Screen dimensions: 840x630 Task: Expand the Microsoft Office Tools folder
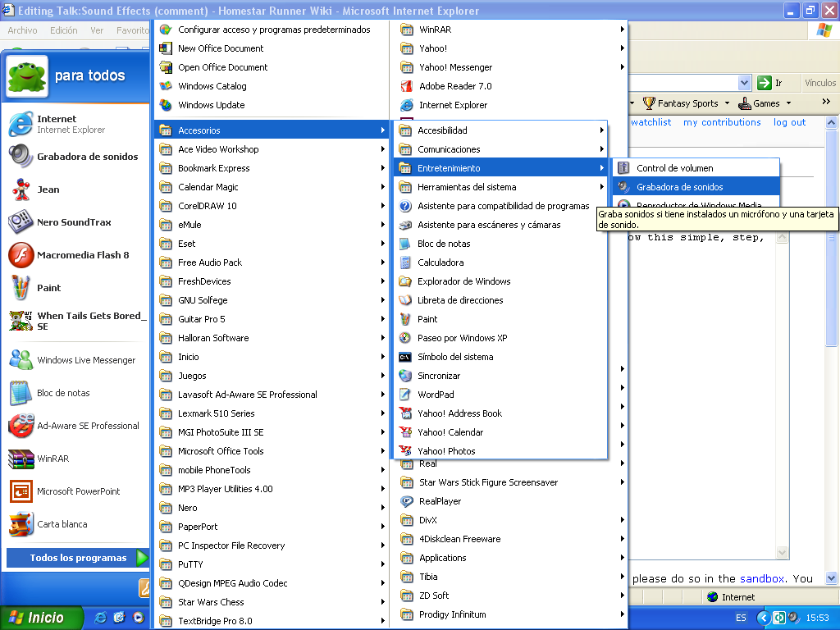coord(271,451)
